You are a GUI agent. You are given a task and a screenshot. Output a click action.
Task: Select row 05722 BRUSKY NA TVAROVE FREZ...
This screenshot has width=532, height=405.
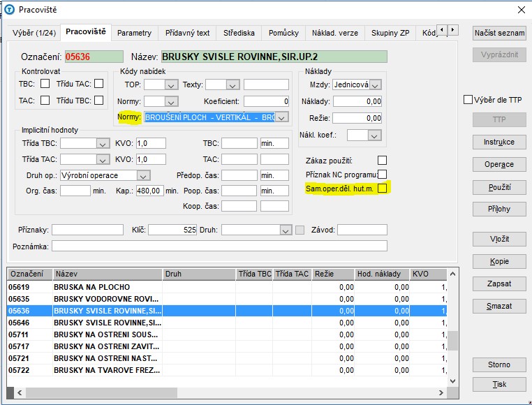227,370
